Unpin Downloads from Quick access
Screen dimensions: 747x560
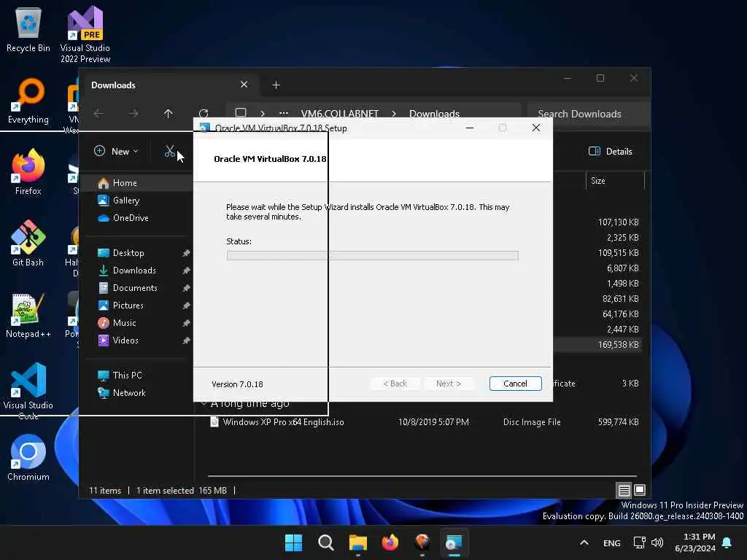point(186,271)
